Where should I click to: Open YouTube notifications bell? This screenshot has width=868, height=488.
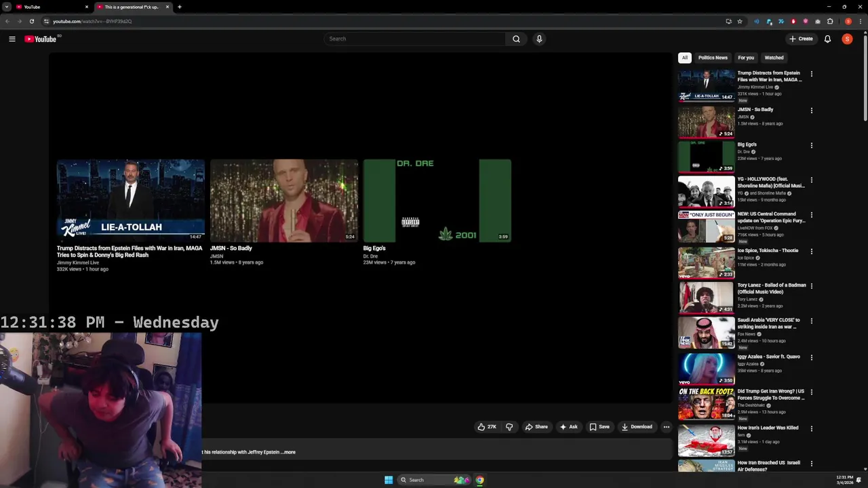point(827,39)
